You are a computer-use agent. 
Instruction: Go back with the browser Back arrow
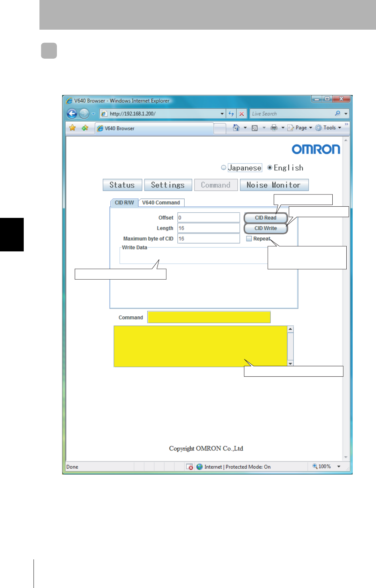(x=72, y=113)
